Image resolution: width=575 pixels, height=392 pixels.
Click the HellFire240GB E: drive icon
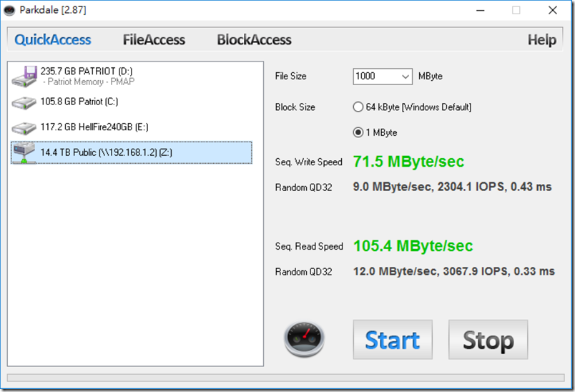[24, 128]
